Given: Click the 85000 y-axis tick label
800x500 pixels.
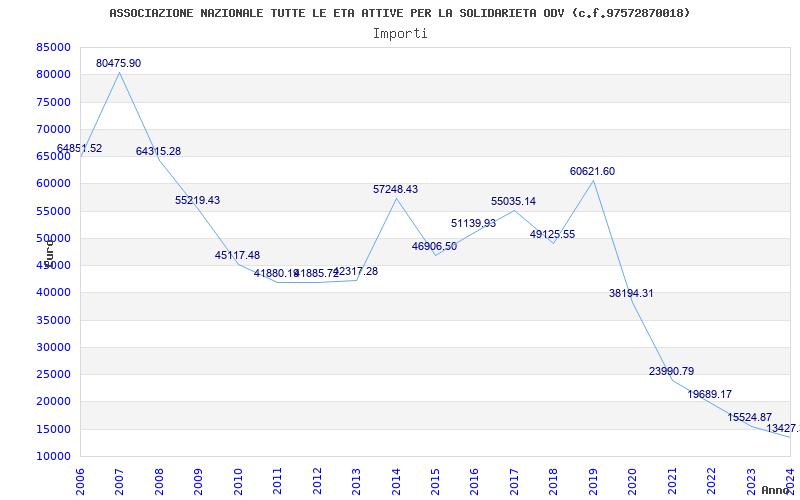Looking at the screenshot, I should 53,47.
